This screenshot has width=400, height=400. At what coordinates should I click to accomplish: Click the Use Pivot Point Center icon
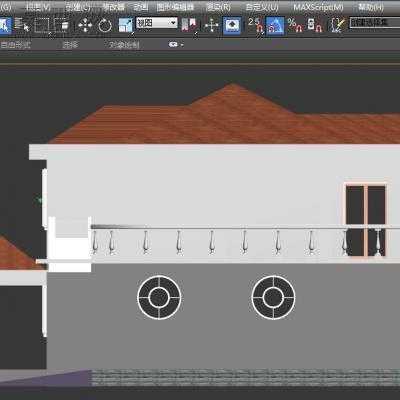pos(189,25)
